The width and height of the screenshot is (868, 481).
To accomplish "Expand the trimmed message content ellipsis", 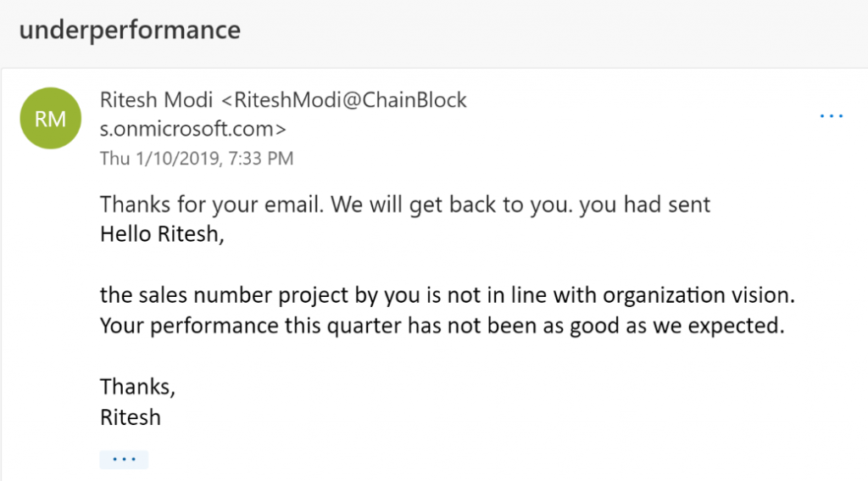I will click(124, 459).
